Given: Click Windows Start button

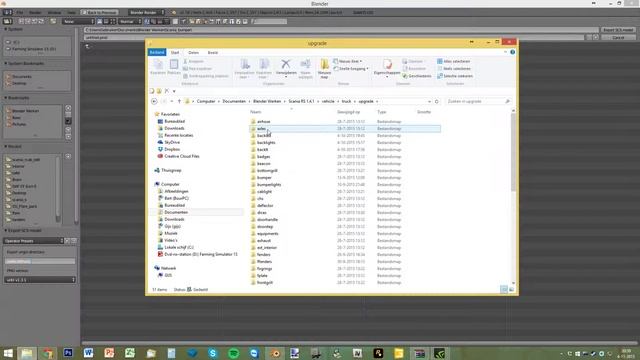Looking at the screenshot, I should point(8,353).
